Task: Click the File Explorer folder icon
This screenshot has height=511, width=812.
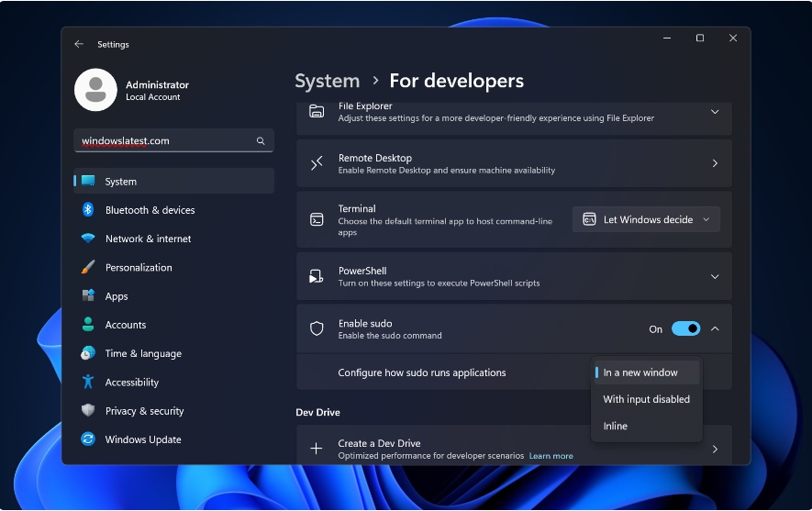Action: pos(317,111)
